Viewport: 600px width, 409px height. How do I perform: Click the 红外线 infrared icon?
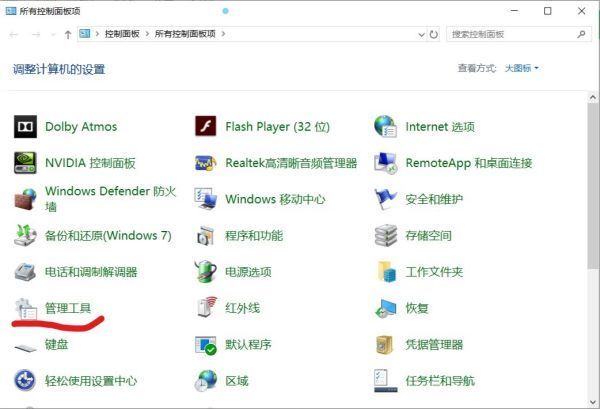[207, 307]
